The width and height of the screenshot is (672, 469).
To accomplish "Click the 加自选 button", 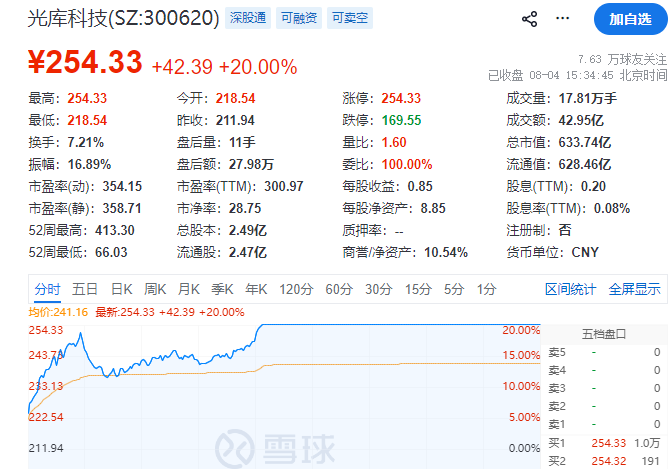I will point(630,19).
